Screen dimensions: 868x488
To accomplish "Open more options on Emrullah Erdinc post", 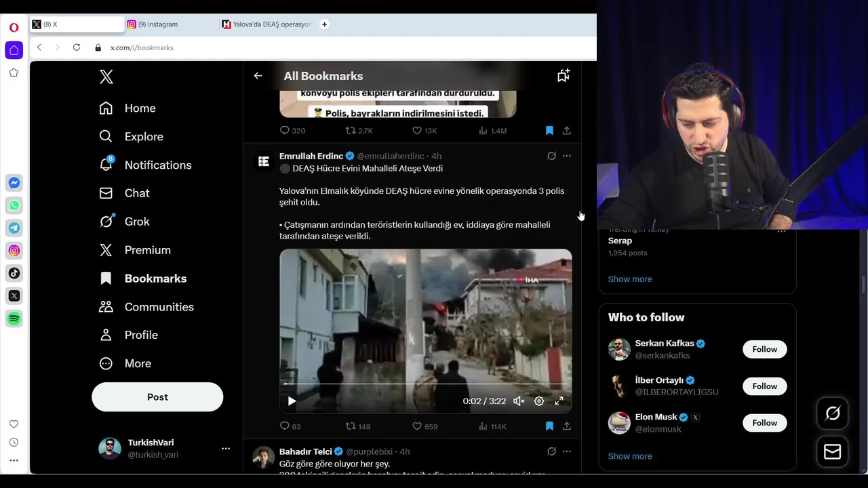I will click(567, 156).
